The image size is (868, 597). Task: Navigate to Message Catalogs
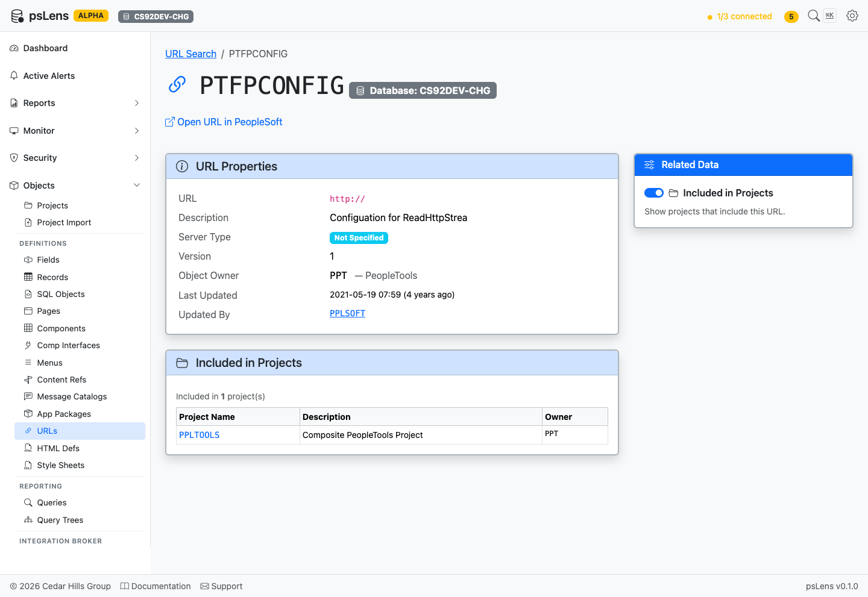(80, 396)
